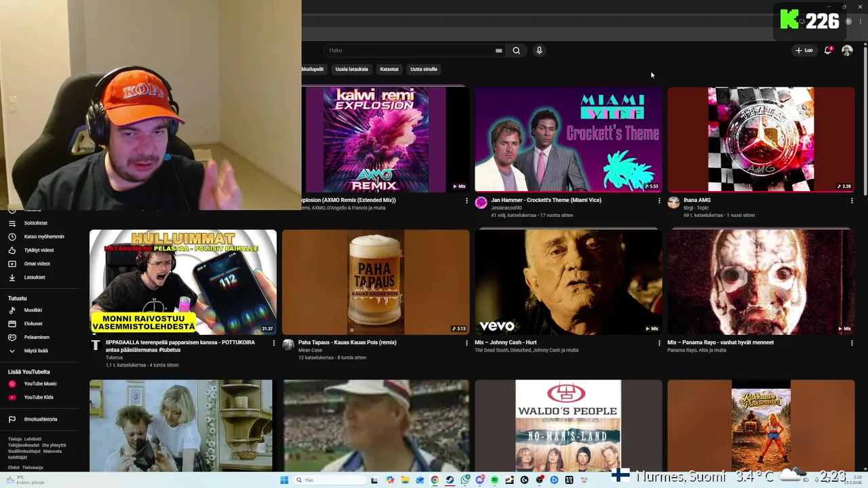Click the Tekijänoikeudet footer link
Screen dimensions: 868x488
point(24,445)
